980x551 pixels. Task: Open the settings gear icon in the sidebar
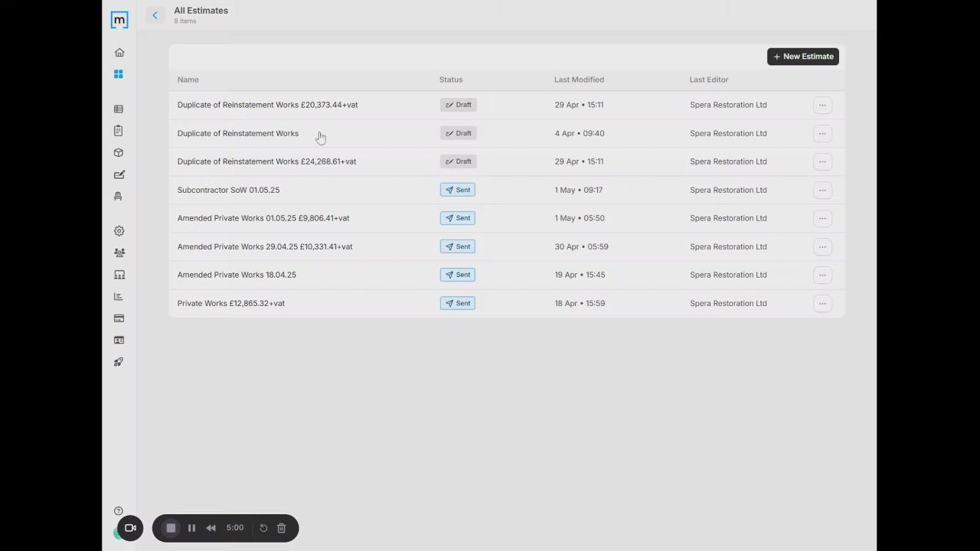coord(119,231)
